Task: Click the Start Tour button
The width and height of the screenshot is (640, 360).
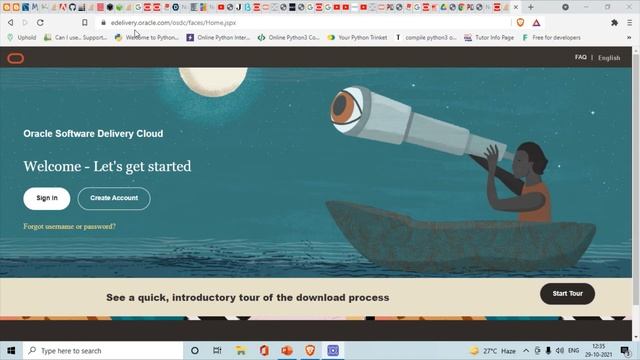Action: point(567,294)
